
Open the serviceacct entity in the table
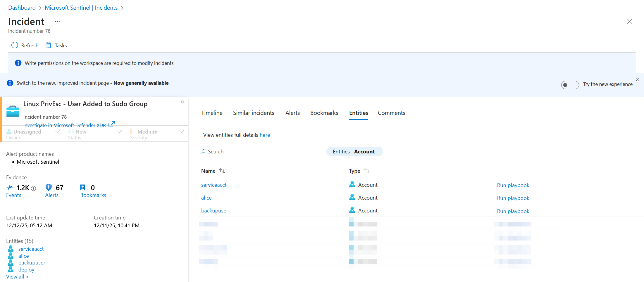pos(214,185)
